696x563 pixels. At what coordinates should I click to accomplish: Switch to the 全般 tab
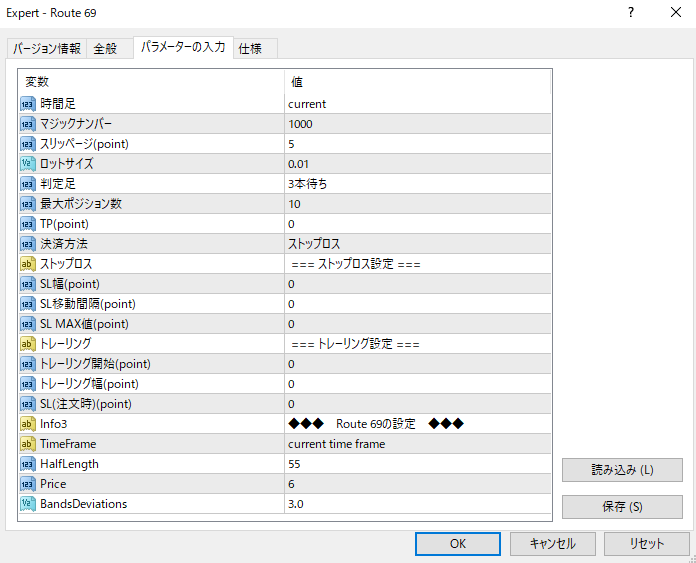110,48
